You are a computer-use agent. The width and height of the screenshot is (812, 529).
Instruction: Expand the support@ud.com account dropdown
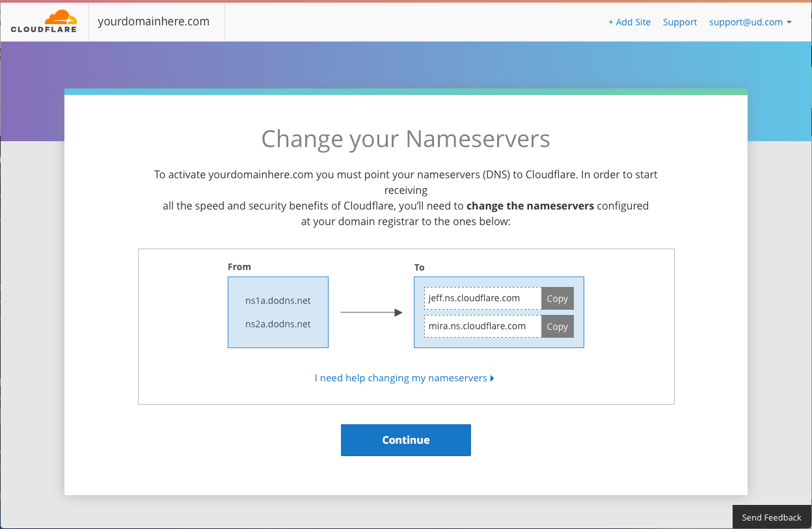coord(750,22)
